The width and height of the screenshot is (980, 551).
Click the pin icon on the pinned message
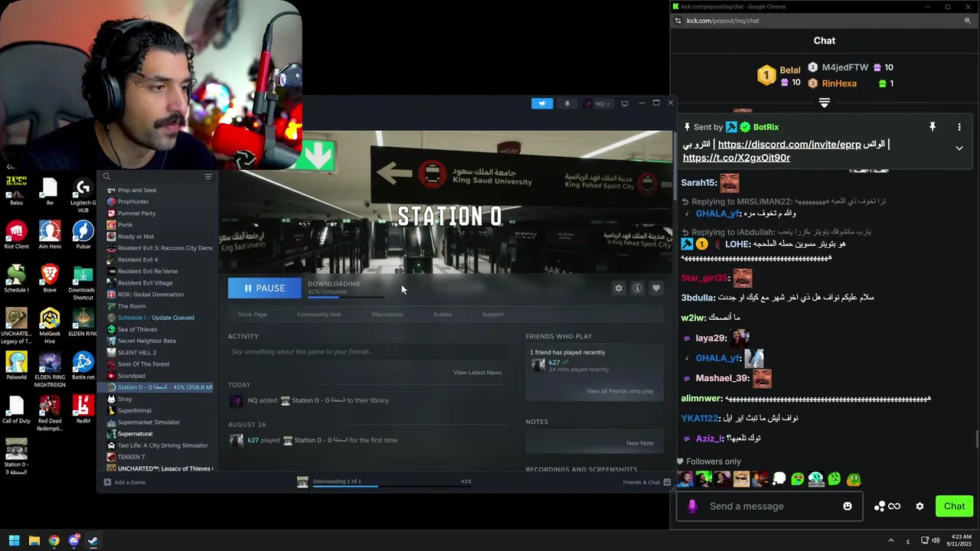pos(933,127)
